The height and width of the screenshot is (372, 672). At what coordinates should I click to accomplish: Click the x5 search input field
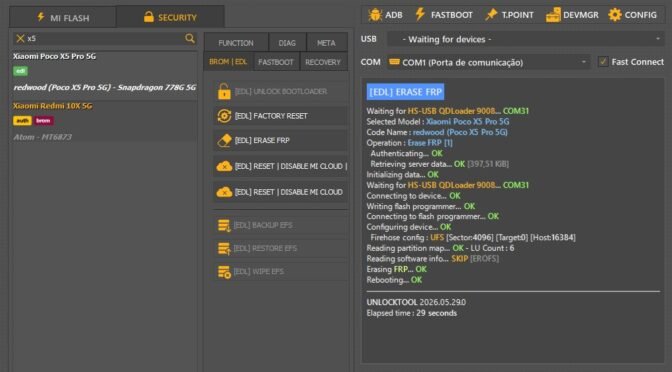[104, 39]
